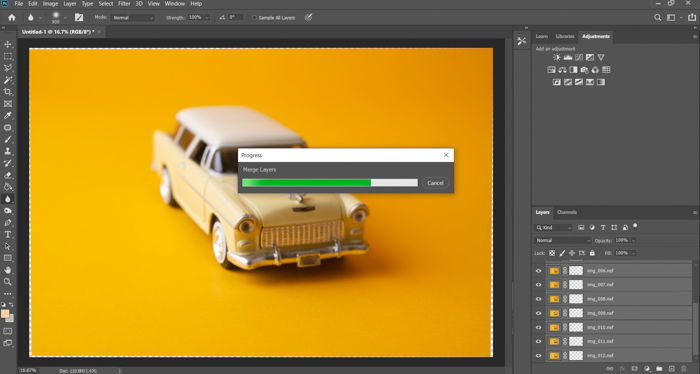Add a Vibrance adjustment
The height and width of the screenshot is (374, 700).
pyautogui.click(x=601, y=58)
